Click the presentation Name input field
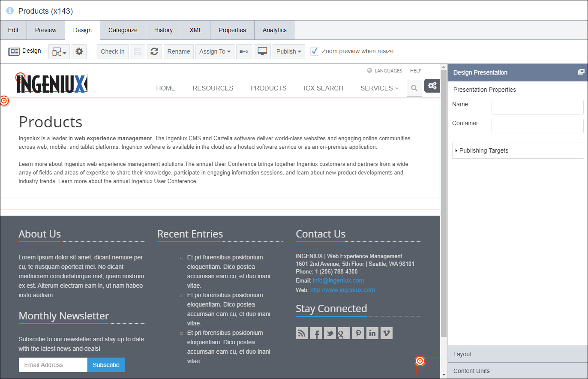 (537, 107)
